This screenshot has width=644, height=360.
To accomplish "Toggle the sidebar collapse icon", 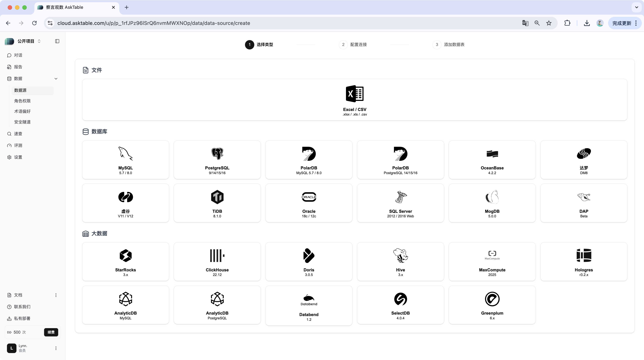I will tap(57, 41).
